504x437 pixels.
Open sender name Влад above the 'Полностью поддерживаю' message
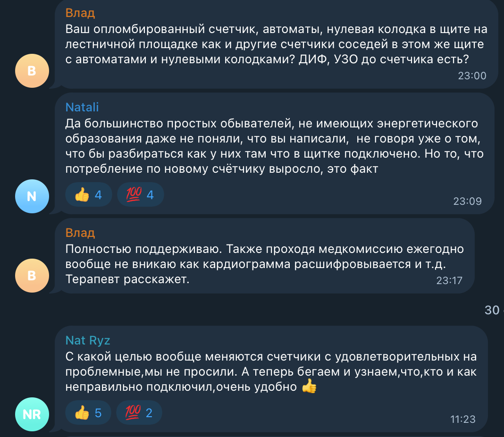(80, 233)
